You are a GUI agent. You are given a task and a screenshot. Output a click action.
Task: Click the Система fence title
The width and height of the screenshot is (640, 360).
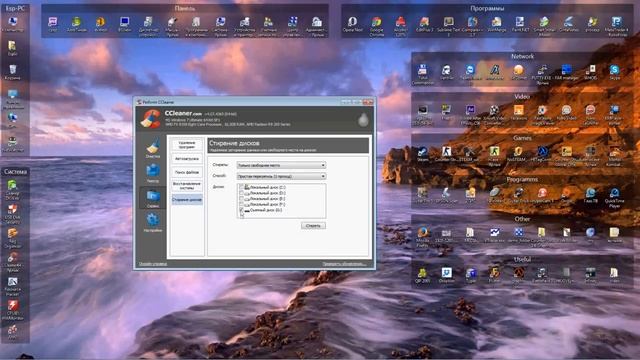pos(15,172)
